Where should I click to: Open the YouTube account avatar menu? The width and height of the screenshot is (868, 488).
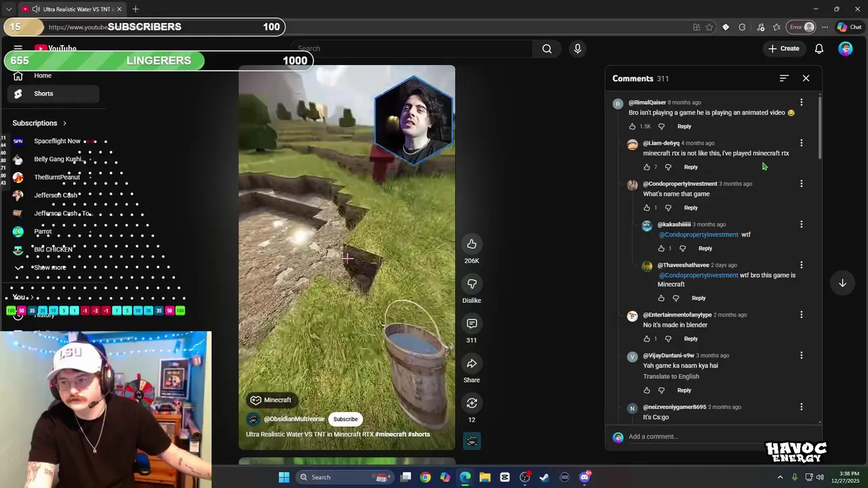coord(845,49)
